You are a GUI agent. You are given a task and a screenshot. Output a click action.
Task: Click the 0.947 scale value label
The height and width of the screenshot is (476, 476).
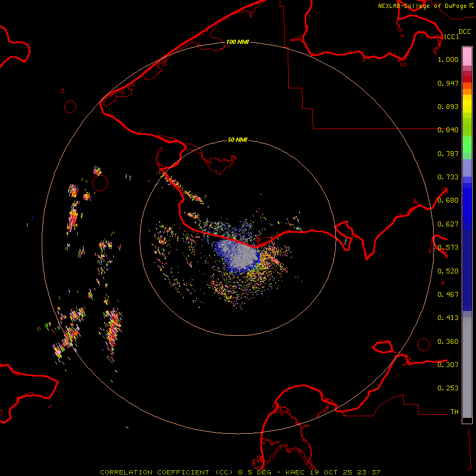pyautogui.click(x=448, y=84)
